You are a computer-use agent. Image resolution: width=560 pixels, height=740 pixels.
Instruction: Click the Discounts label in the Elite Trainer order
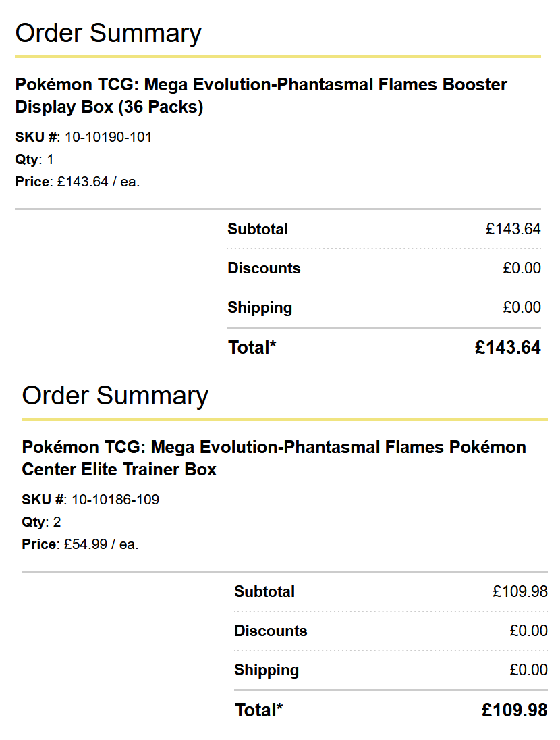point(271,631)
